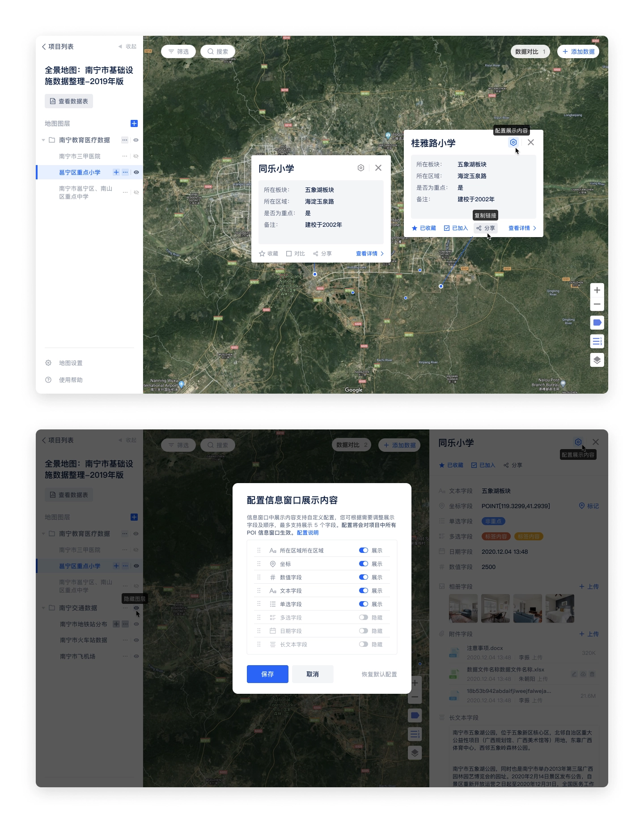Open the map layers stack icon

[x=597, y=360]
